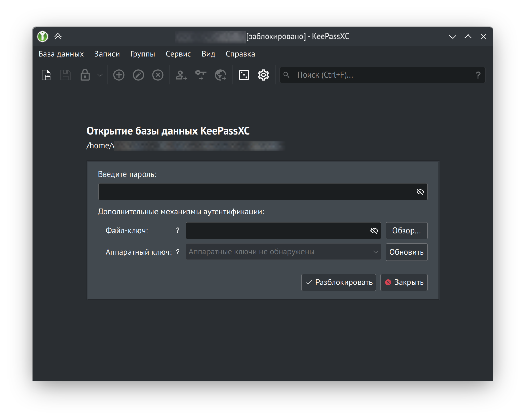The image size is (526, 420).
Task: Click the Закрыть button
Action: coord(404,282)
